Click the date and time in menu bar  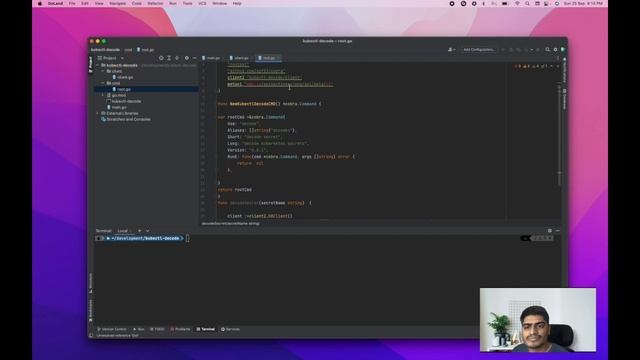pos(583,4)
